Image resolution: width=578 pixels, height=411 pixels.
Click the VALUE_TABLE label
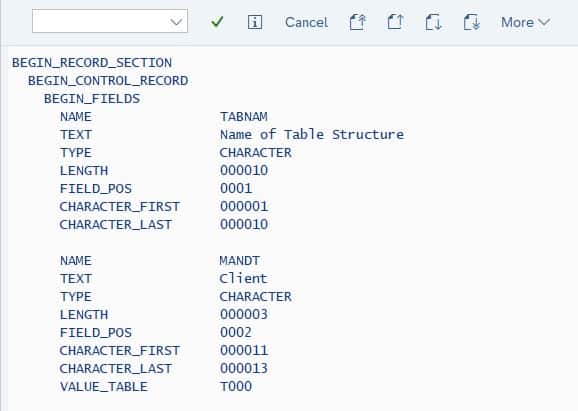tap(104, 387)
